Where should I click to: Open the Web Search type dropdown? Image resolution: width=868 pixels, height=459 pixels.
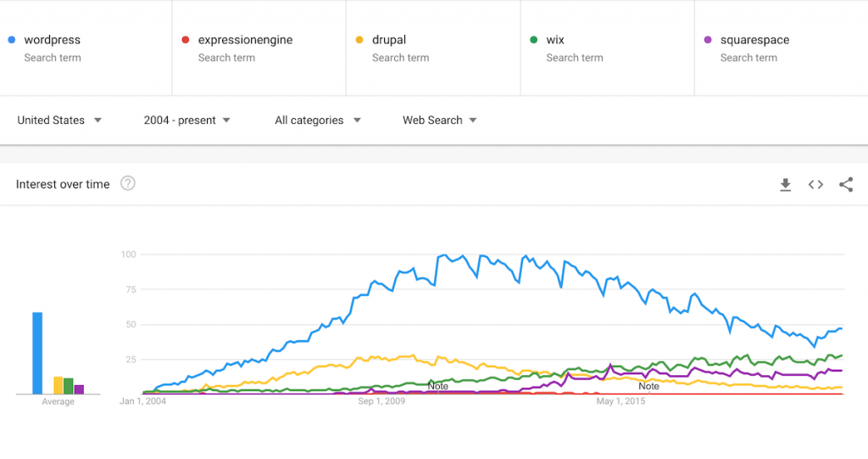coord(440,120)
